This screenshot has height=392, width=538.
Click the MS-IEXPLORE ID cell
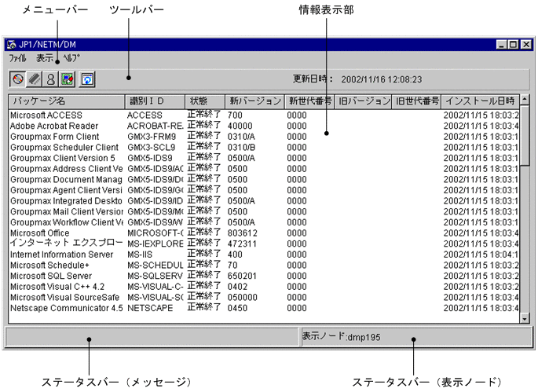click(156, 244)
